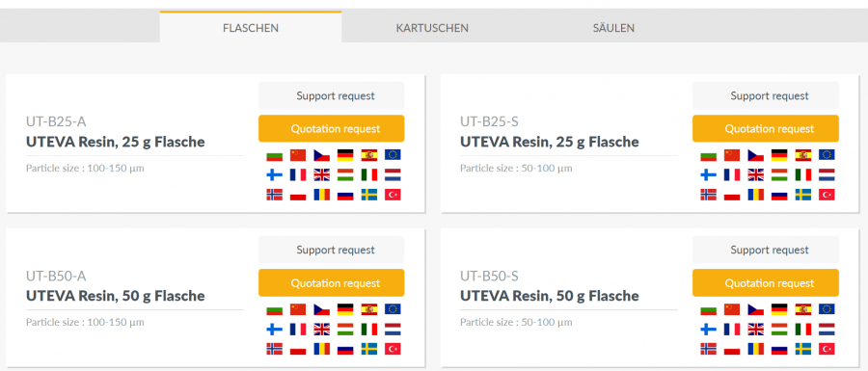The width and height of the screenshot is (868, 371).
Task: Click Romanian flag in UT-B50-A card
Action: click(x=321, y=349)
